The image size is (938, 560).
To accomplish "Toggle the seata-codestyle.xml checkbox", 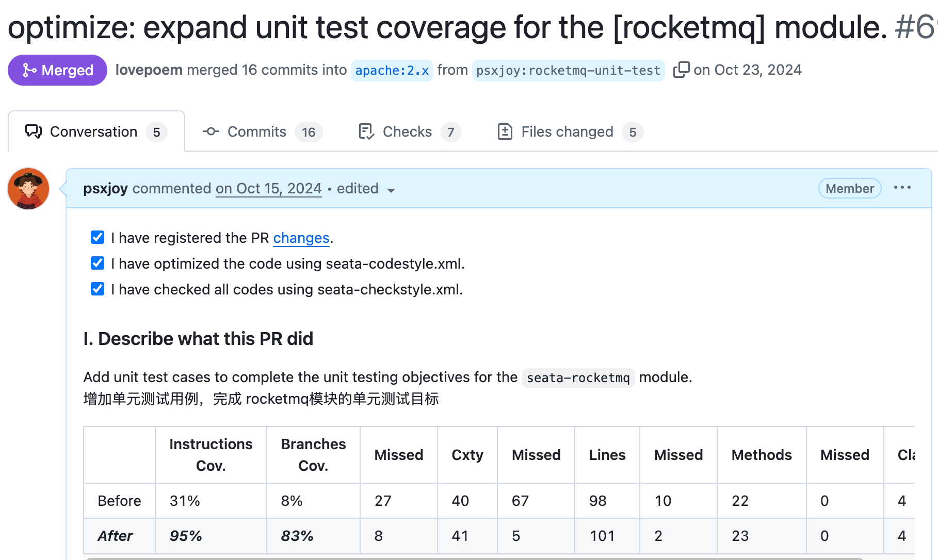I will click(x=98, y=263).
